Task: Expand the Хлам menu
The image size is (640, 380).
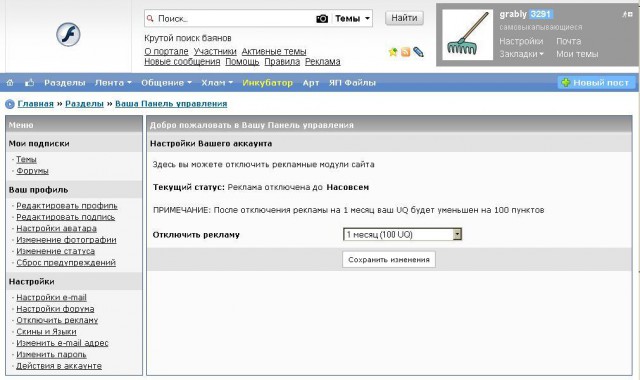Action: tap(217, 83)
